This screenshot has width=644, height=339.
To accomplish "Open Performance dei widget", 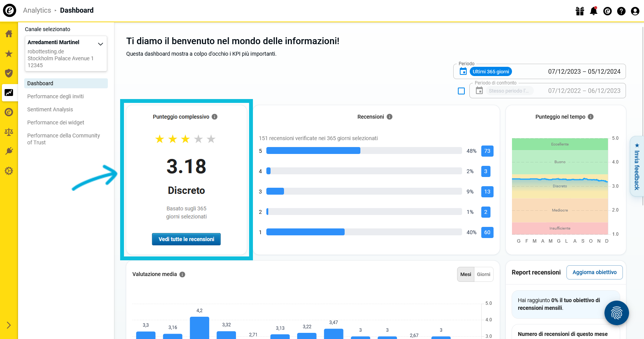I will pyautogui.click(x=56, y=122).
